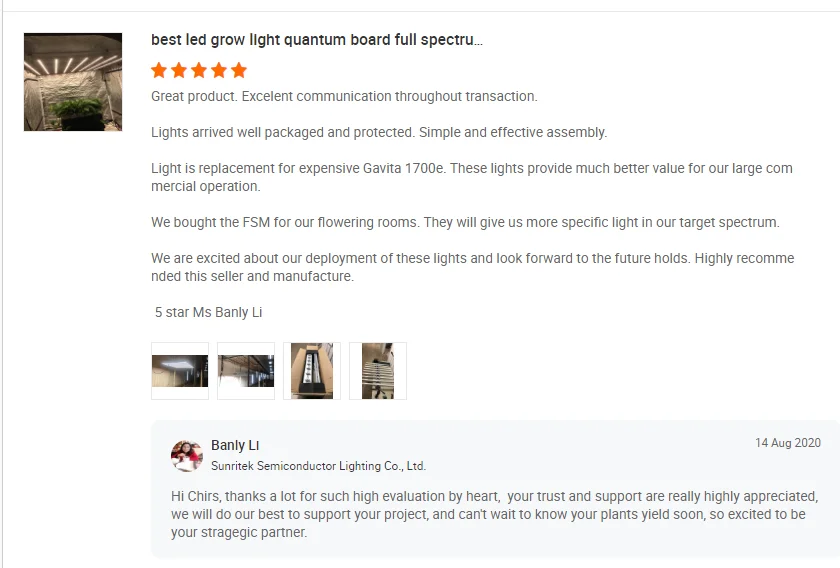Click the third orange rating star
Viewport: 840px width, 568px height.
(x=199, y=70)
